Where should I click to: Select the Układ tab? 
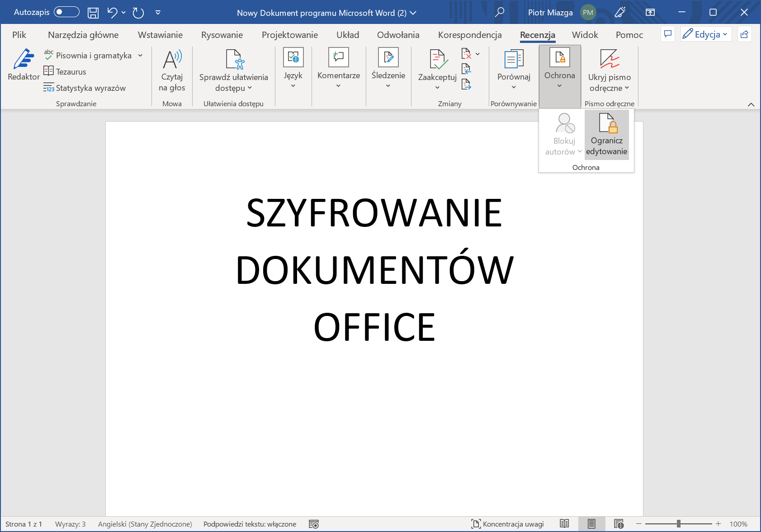point(348,35)
